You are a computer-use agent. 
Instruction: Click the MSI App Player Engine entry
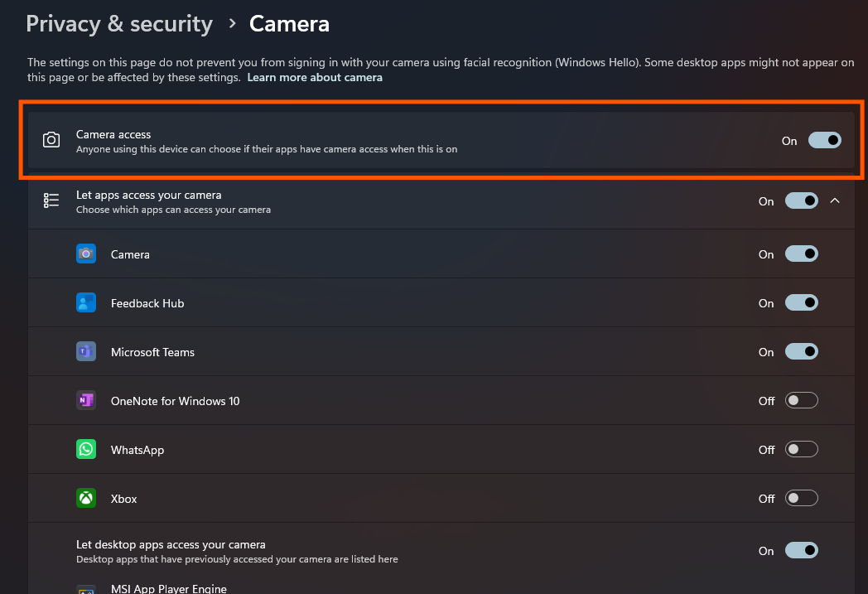pos(169,588)
